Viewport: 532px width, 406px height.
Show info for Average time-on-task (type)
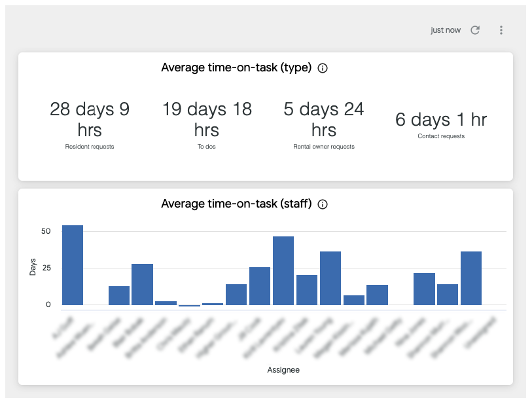point(323,68)
